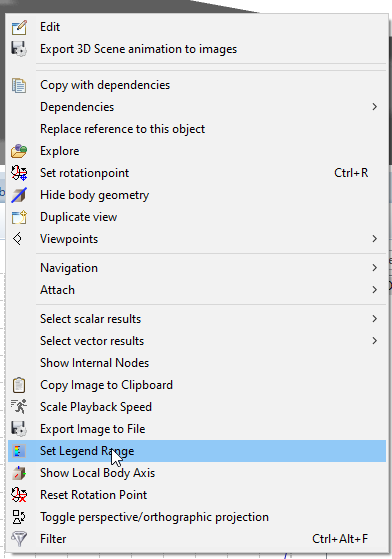Expand the Select scalar results submenu
Viewport: 392px width, 559px height.
197,319
